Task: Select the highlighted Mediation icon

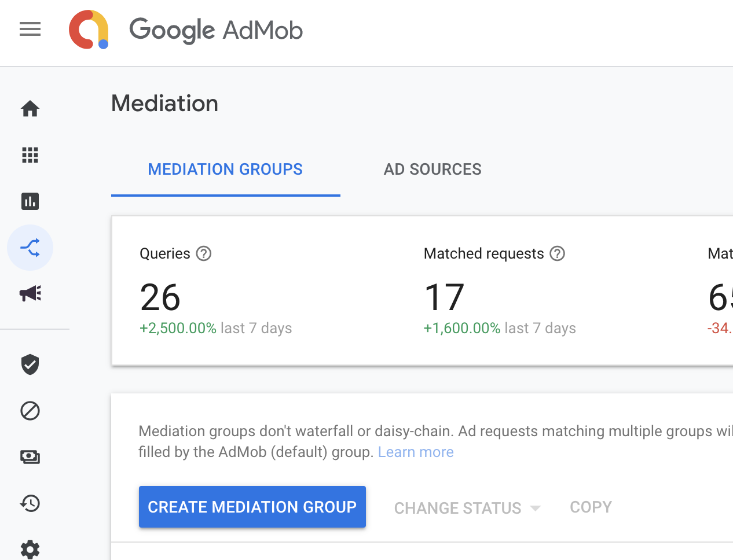Action: (30, 248)
